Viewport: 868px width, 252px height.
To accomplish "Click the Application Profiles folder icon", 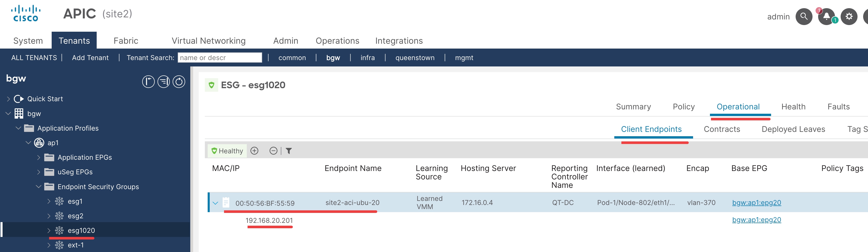I will [x=29, y=128].
